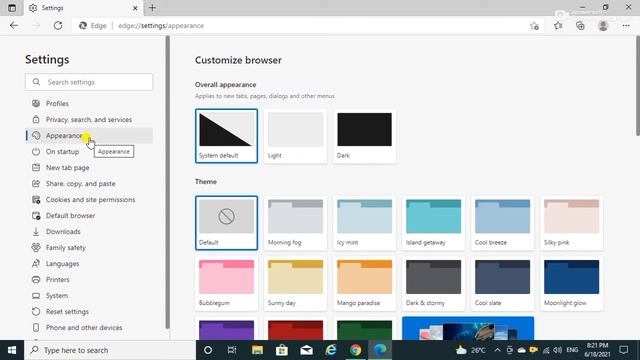The height and width of the screenshot is (360, 640).
Task: Focus the Search settings box
Action: click(89, 82)
